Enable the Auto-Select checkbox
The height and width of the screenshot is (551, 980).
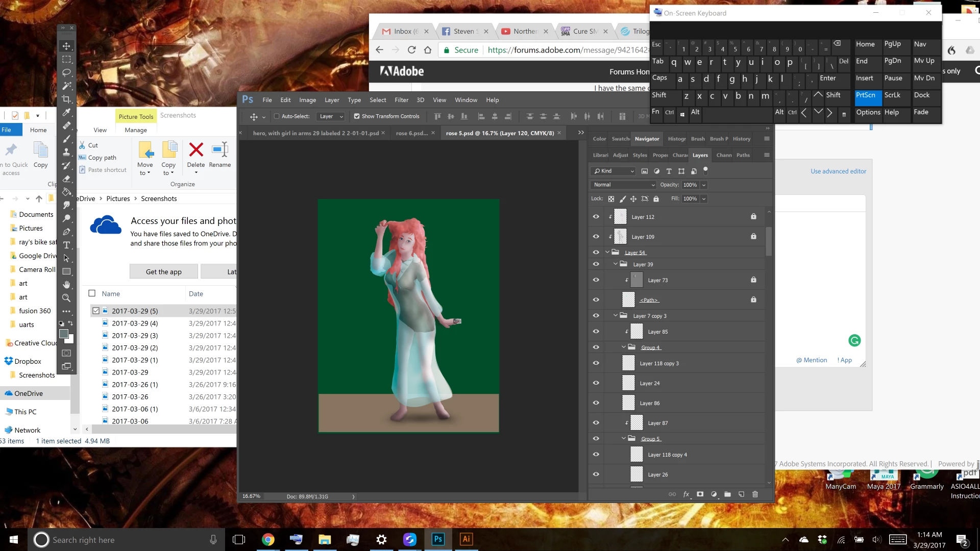277,116
